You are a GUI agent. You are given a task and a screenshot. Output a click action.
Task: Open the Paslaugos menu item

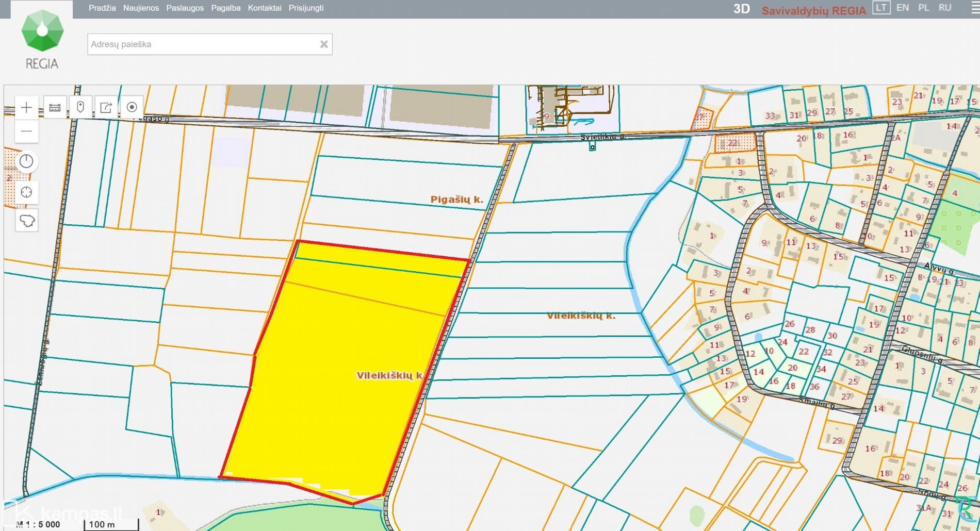185,8
